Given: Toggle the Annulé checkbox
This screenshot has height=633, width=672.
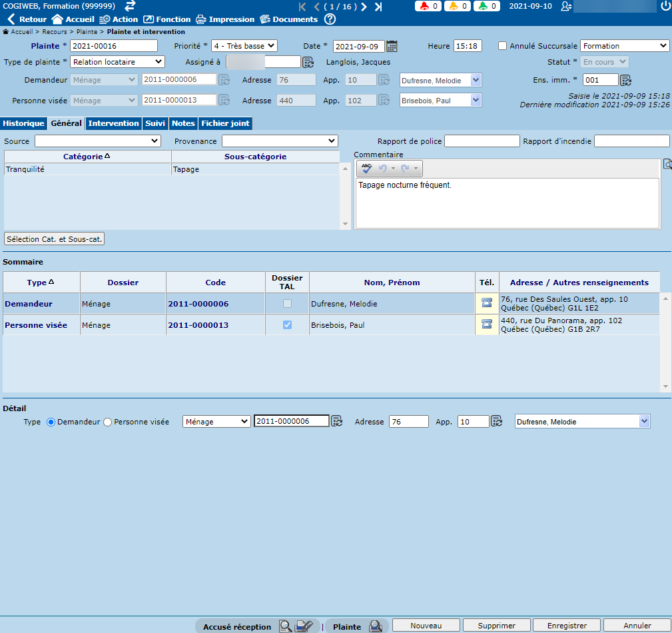Looking at the screenshot, I should pyautogui.click(x=503, y=46).
